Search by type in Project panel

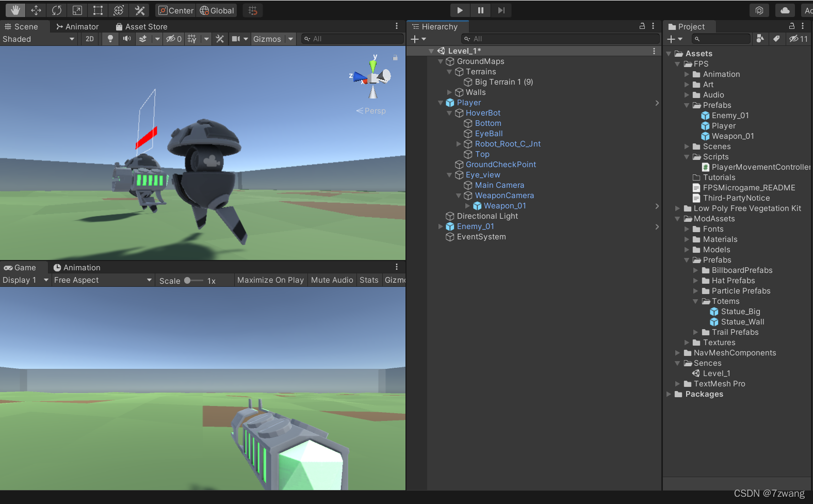760,39
